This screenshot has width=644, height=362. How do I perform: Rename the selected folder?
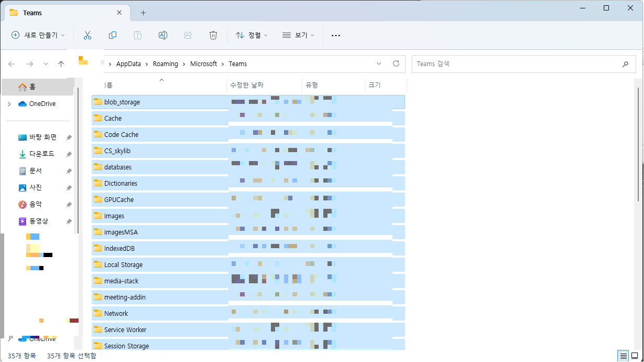click(x=163, y=35)
